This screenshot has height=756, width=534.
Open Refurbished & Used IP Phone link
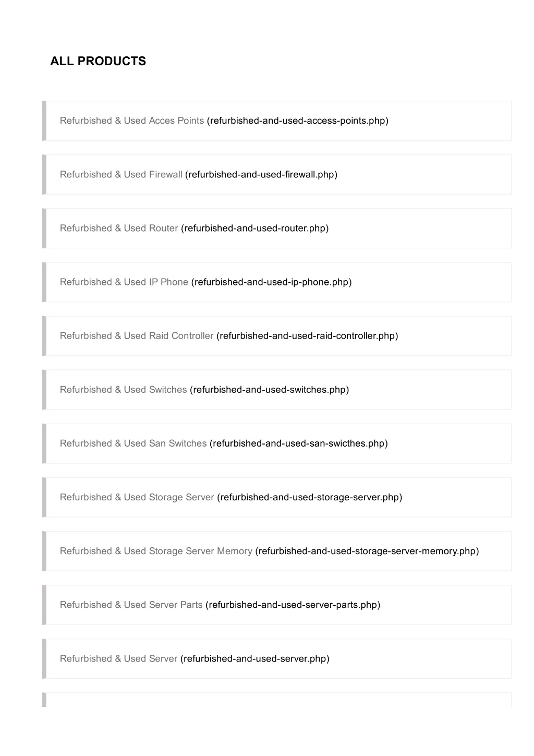point(124,282)
